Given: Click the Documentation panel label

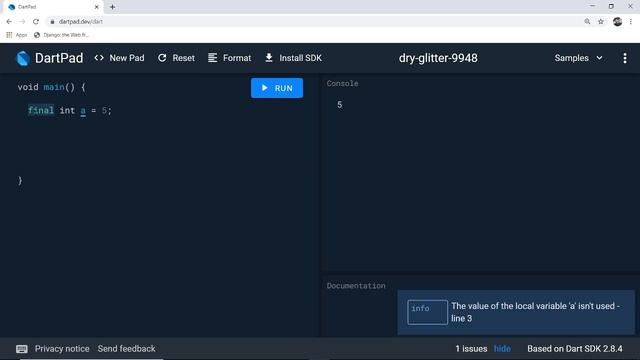Looking at the screenshot, I should click(x=356, y=286).
